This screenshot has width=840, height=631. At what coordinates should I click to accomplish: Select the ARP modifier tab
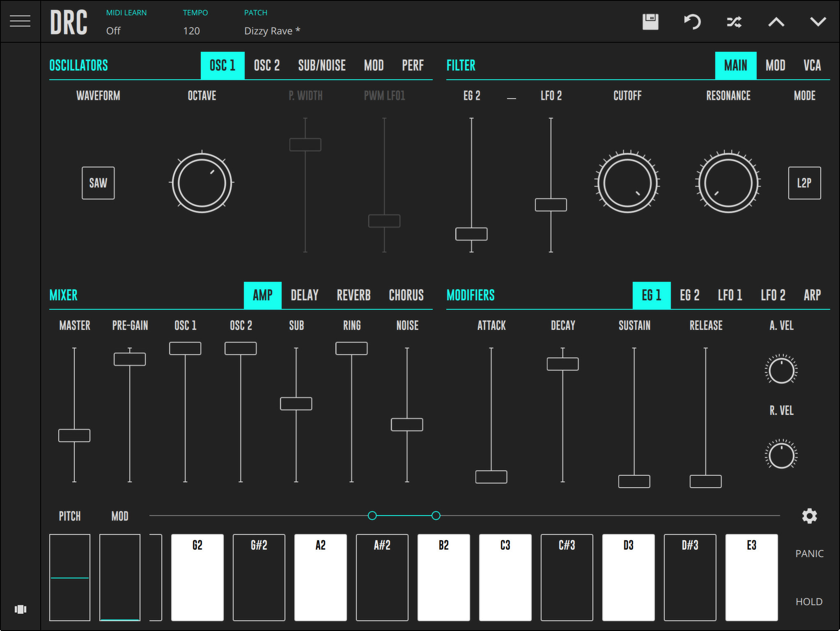pos(812,296)
